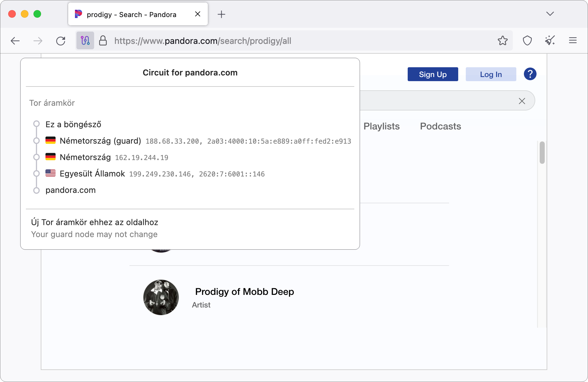Image resolution: width=588 pixels, height=382 pixels.
Task: Reload the current page
Action: coord(61,41)
